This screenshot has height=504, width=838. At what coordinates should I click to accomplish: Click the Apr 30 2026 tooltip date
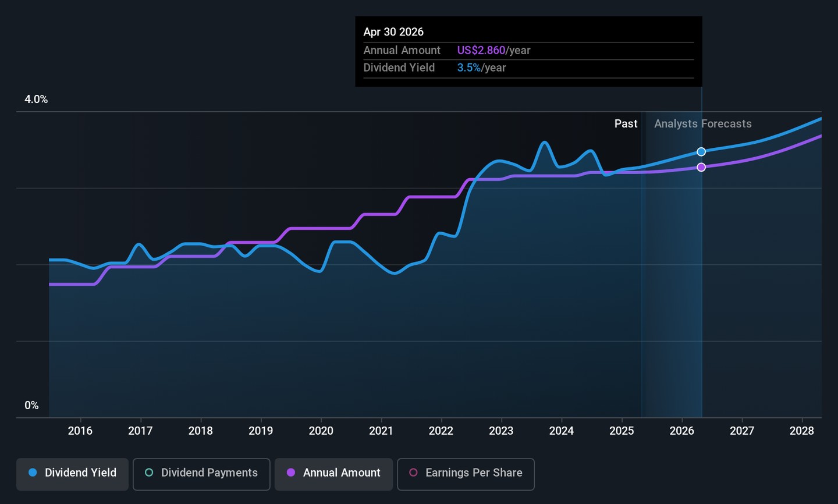(x=393, y=32)
